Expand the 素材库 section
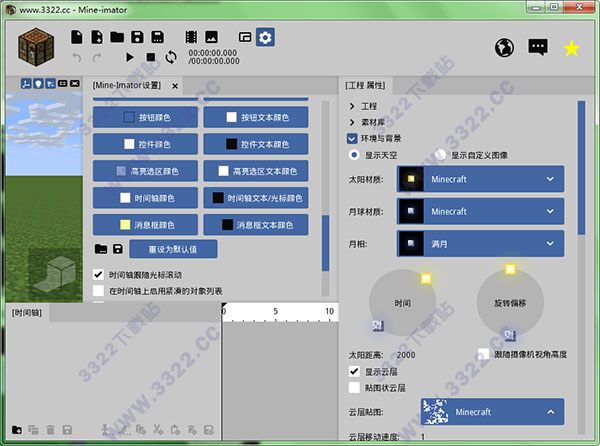The image size is (600, 446). point(352,122)
